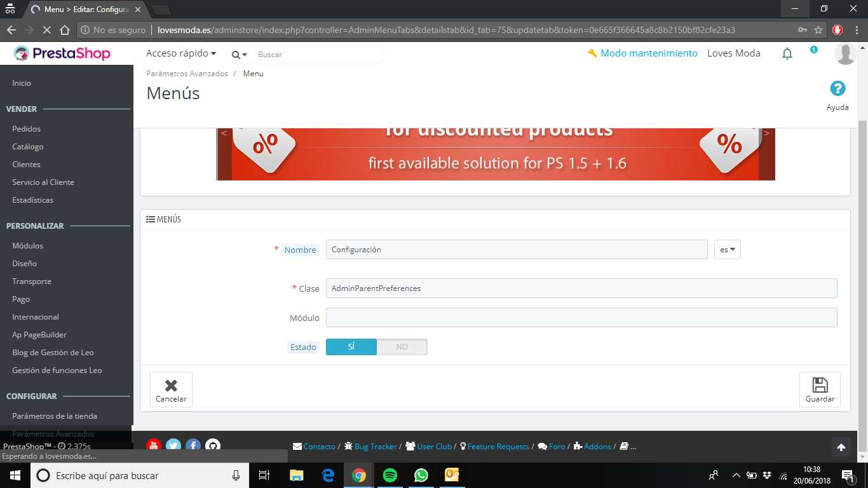The height and width of the screenshot is (488, 868).
Task: Click the banner right arrow
Action: [x=766, y=133]
